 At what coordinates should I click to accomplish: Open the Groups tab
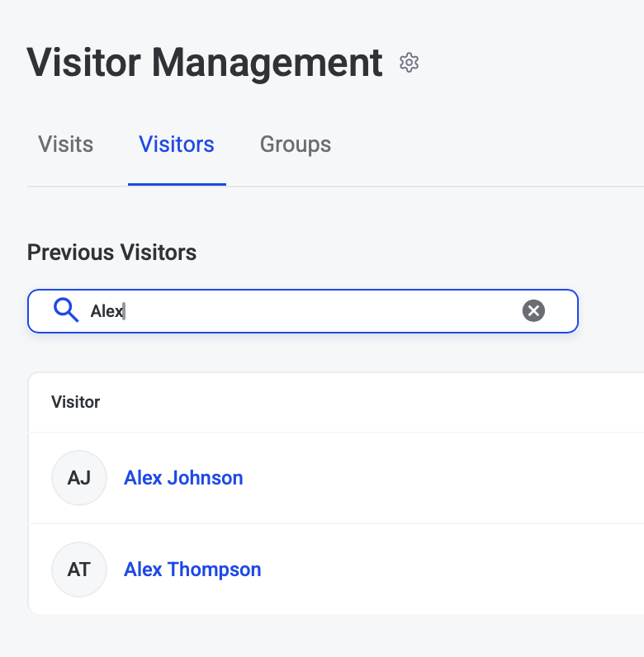(x=296, y=144)
